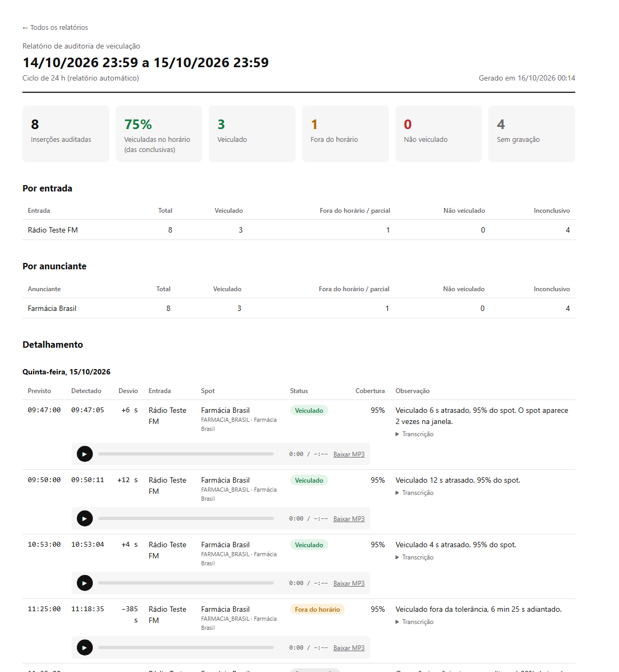
Task: Play audio for the 10:53:00 insertion
Action: [x=85, y=583]
